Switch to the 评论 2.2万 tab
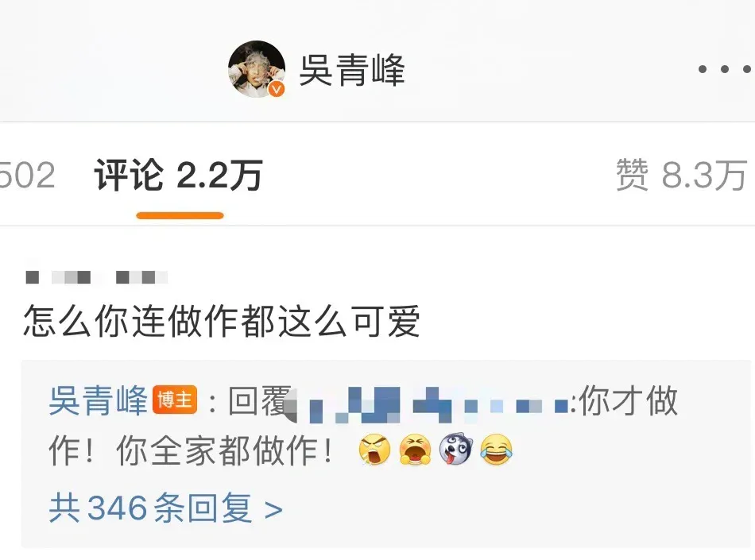Screen dimensions: 755x560 tap(179, 175)
